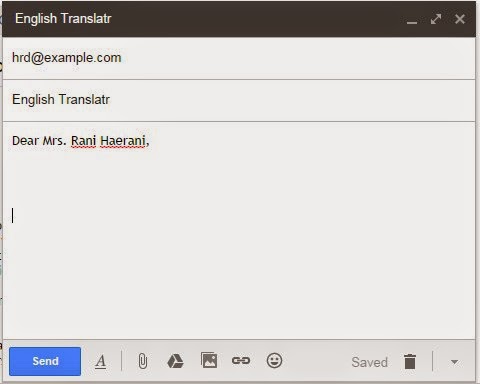Insert files using Google Drive icon
The image size is (480, 384).
pyautogui.click(x=175, y=361)
